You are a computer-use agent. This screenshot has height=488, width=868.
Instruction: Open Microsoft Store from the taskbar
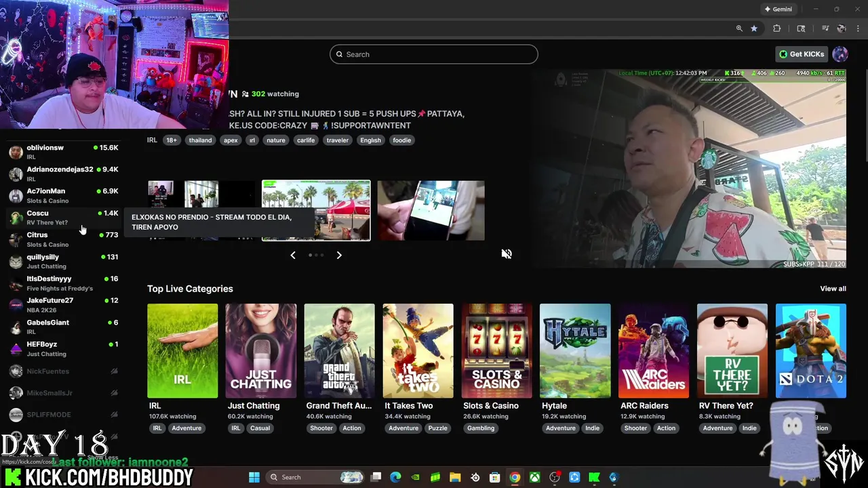495,477
